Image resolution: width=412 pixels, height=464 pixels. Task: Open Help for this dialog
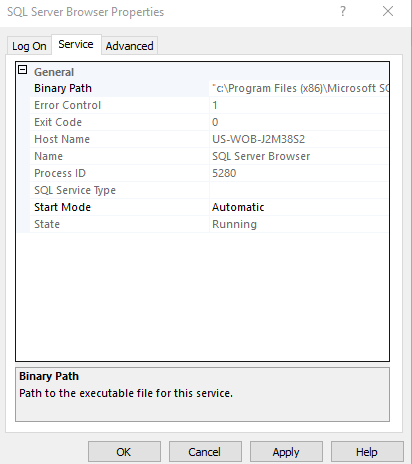pyautogui.click(x=367, y=452)
